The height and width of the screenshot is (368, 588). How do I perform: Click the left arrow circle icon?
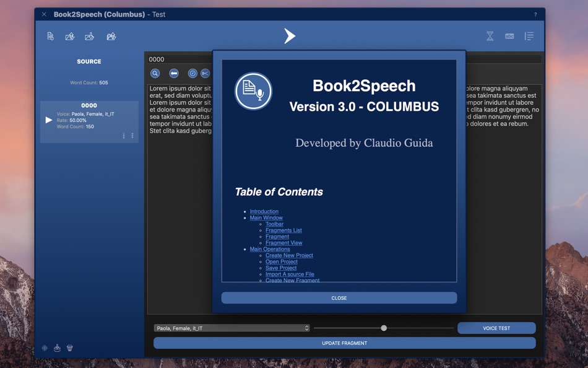click(174, 73)
